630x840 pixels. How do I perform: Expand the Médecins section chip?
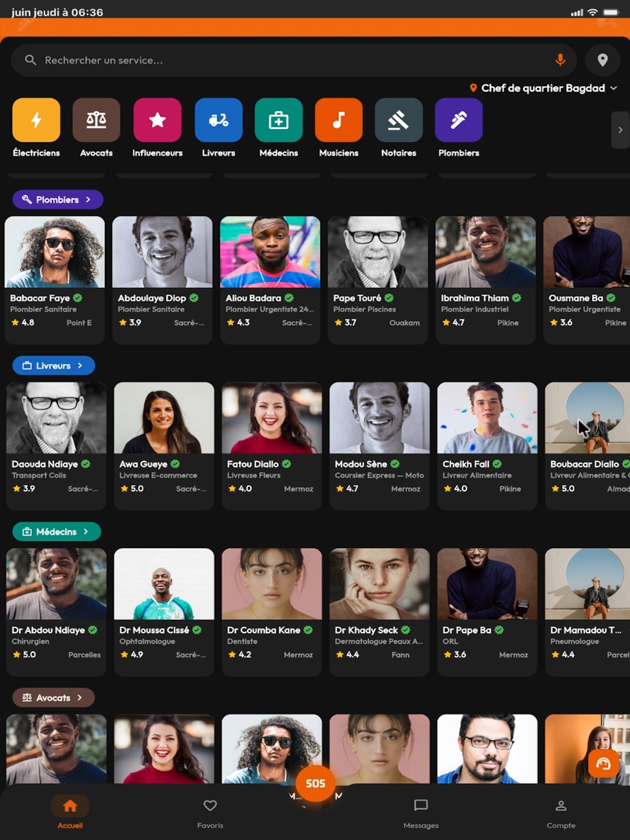pyautogui.click(x=56, y=531)
